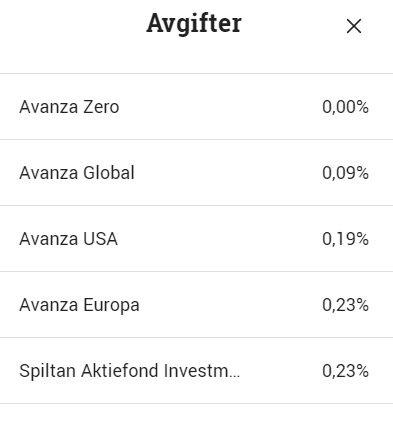Click Avanza Europa's 0,23% fee
393x422 pixels.
345,305
